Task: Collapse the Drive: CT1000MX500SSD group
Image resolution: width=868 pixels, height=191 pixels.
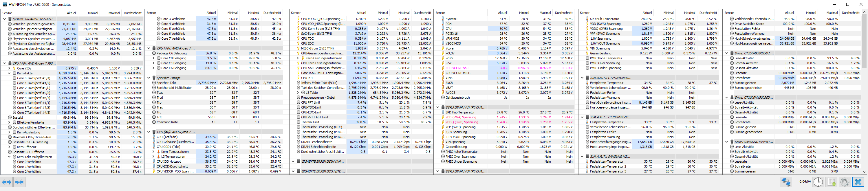Action: pos(726,97)
